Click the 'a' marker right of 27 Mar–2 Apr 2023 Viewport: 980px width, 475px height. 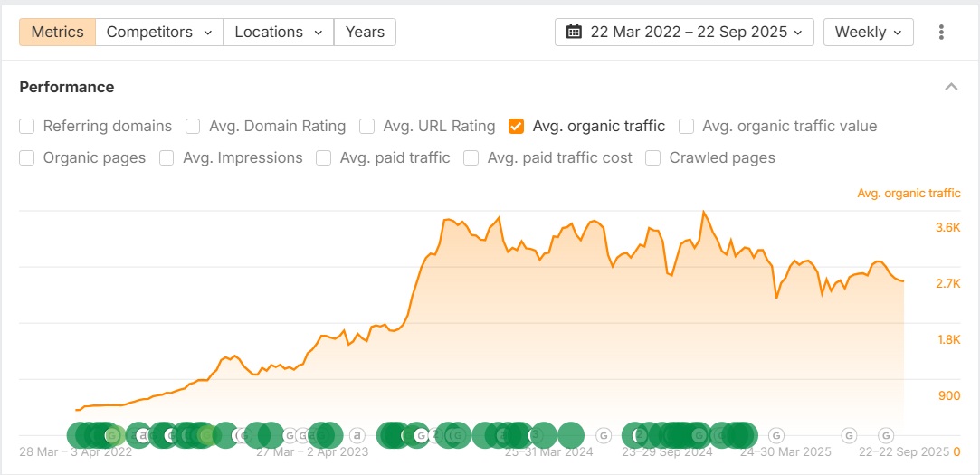pos(357,435)
